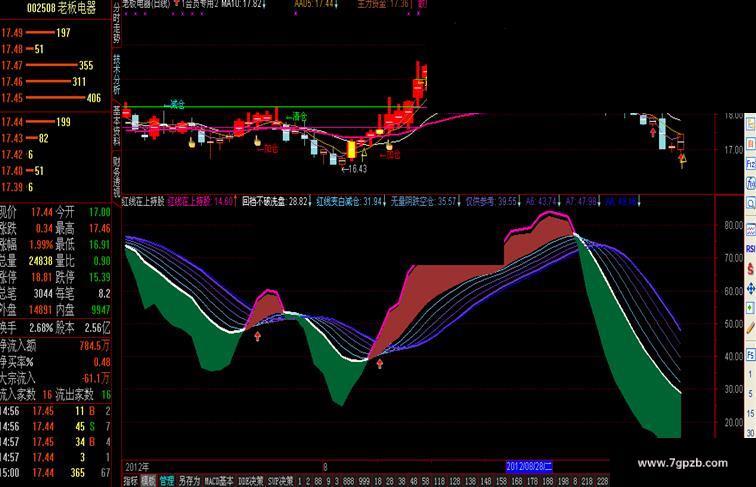Click the 红线在上持股 indicator name

(x=143, y=201)
